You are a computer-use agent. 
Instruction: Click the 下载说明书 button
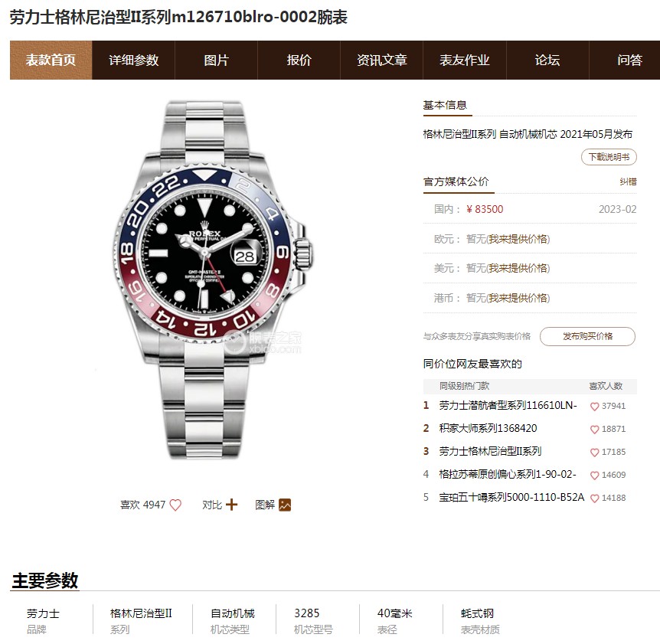[x=609, y=157]
